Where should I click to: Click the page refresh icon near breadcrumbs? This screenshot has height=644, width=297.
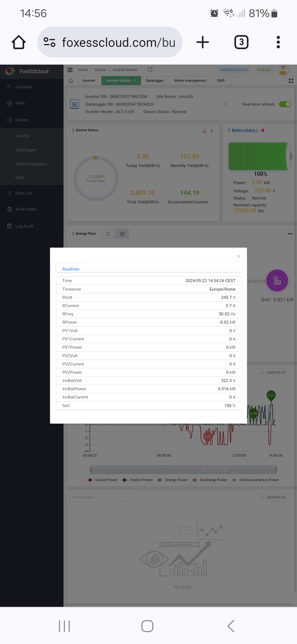tap(150, 70)
